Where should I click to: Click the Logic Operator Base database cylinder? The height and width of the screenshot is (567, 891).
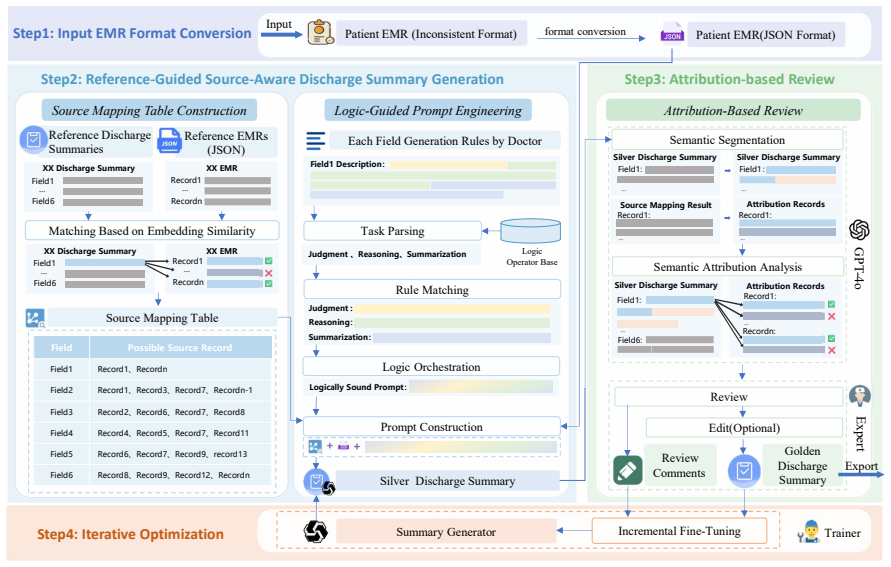pos(531,231)
